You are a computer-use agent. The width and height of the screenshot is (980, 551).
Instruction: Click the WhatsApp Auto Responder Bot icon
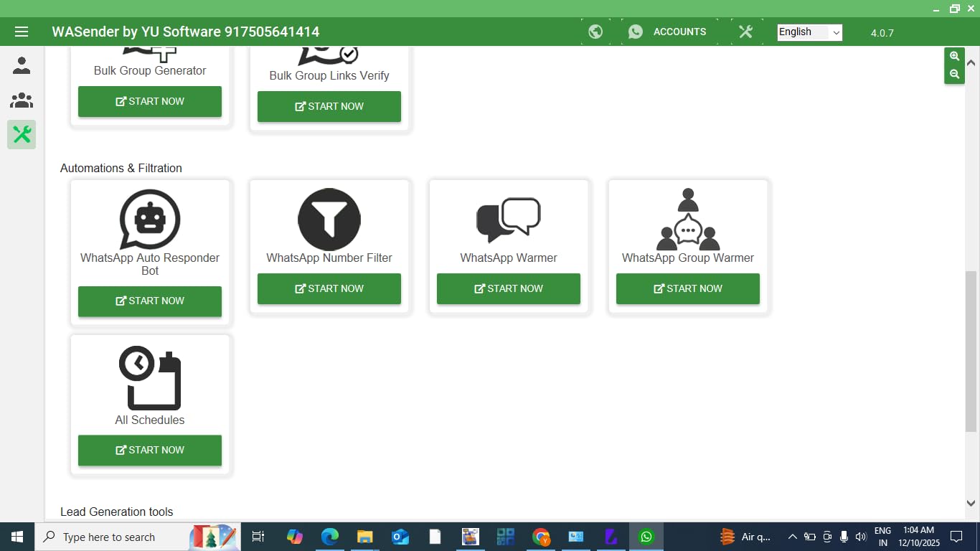click(x=150, y=220)
